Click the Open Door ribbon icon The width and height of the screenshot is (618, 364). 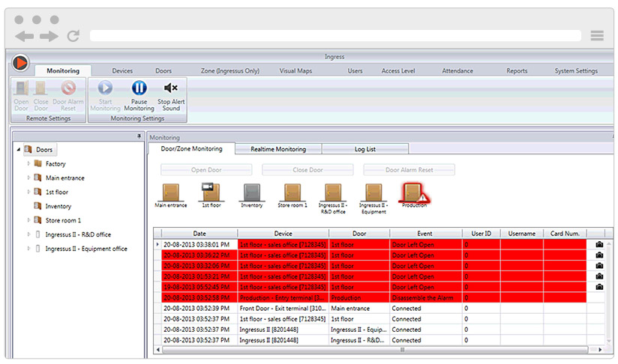coord(21,88)
